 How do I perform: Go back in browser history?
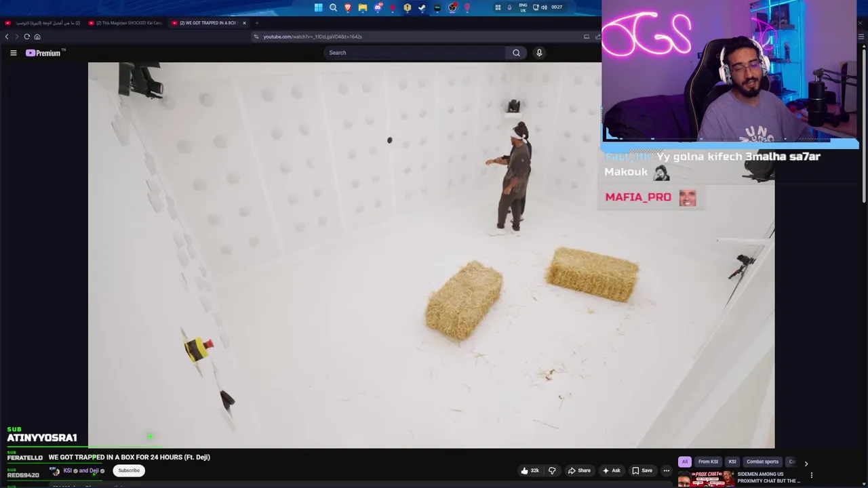point(7,37)
